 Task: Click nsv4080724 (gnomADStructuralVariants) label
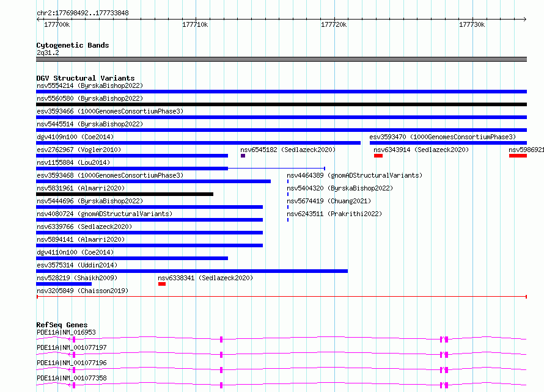pyautogui.click(x=105, y=214)
